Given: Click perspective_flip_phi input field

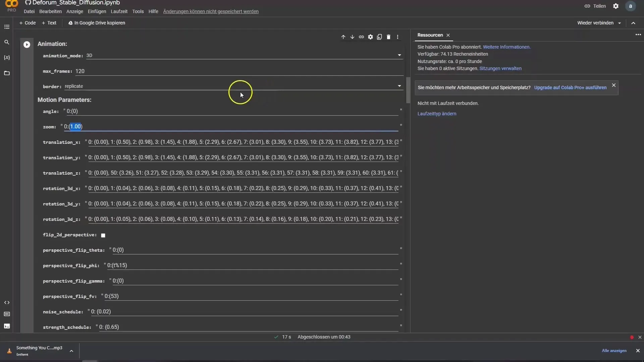Looking at the screenshot, I should coord(253,265).
